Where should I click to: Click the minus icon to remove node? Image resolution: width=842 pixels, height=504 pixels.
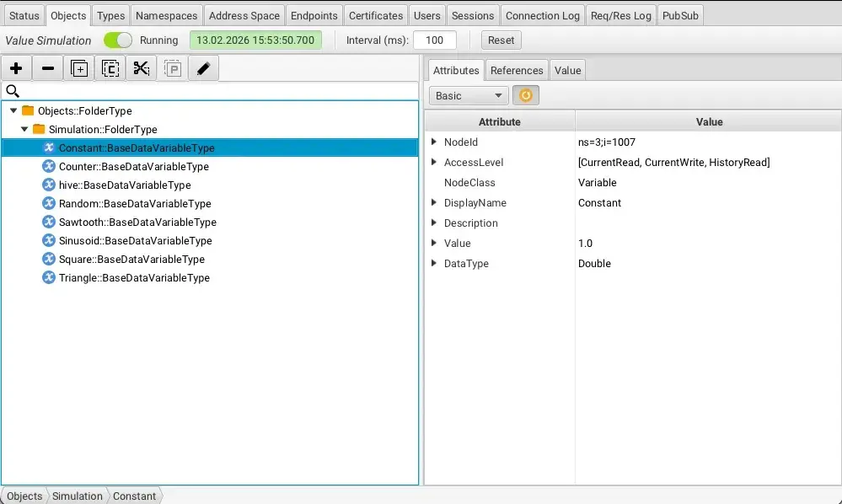click(48, 68)
